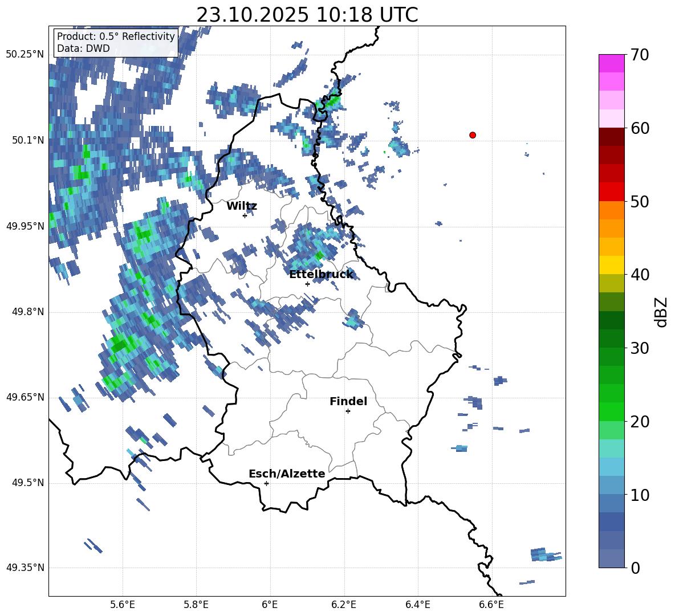Image resolution: width=675 pixels, height=616 pixels.
Task: Click the 5.6°E longitude label
Action: coord(123,605)
